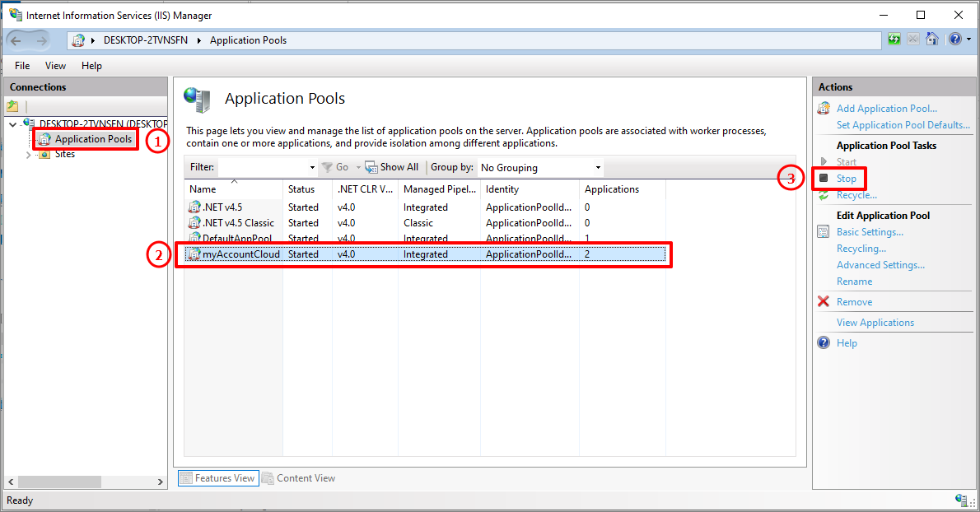Expand the Sites tree node

tap(28, 155)
